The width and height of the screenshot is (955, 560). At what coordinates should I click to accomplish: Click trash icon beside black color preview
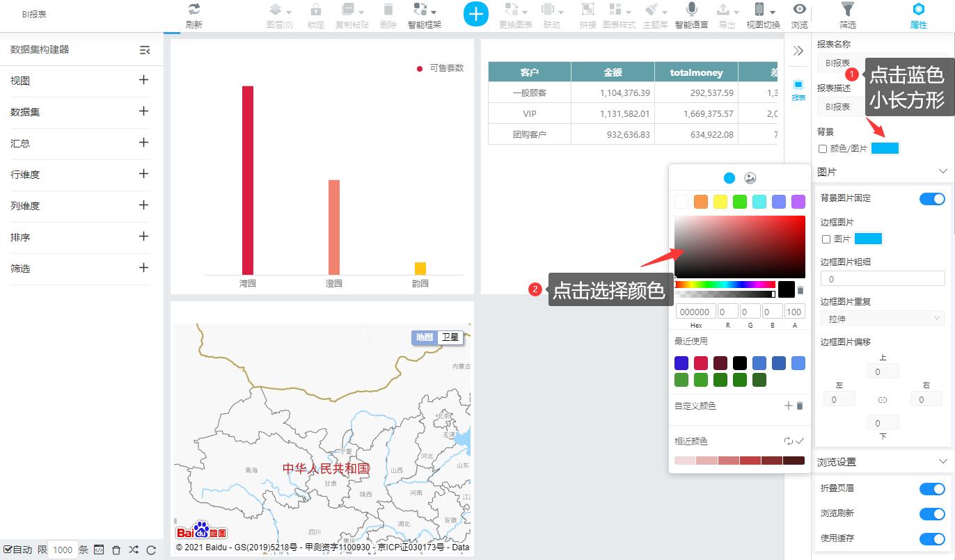[x=800, y=290]
